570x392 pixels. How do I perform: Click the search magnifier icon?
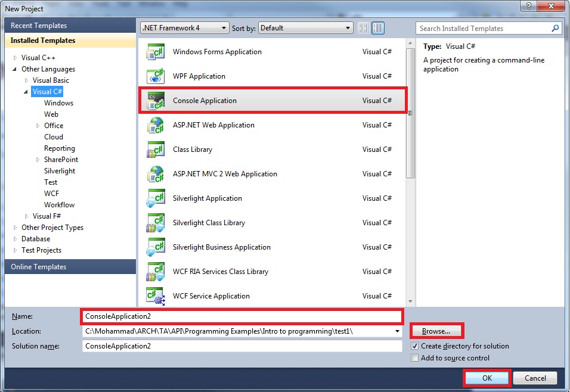click(x=555, y=28)
